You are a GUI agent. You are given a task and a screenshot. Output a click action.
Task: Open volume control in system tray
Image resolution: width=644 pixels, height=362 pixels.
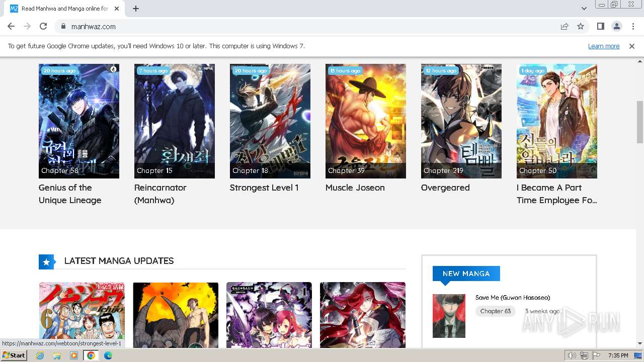[x=572, y=355]
